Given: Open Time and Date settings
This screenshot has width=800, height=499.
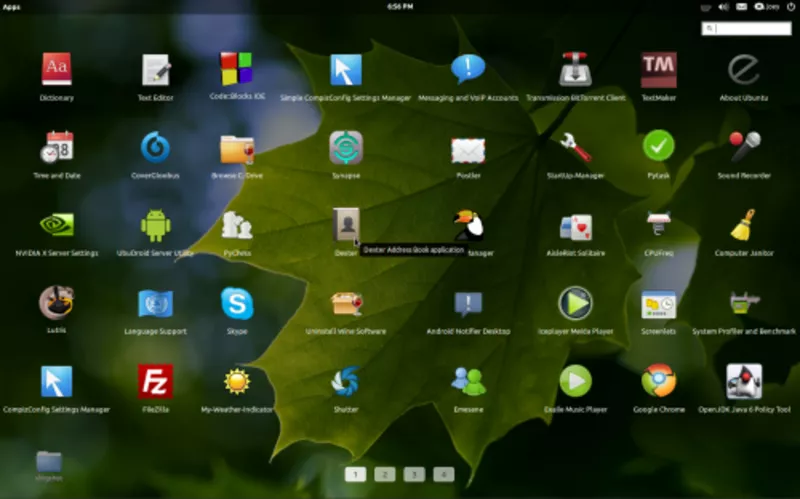Looking at the screenshot, I should pos(57,147).
